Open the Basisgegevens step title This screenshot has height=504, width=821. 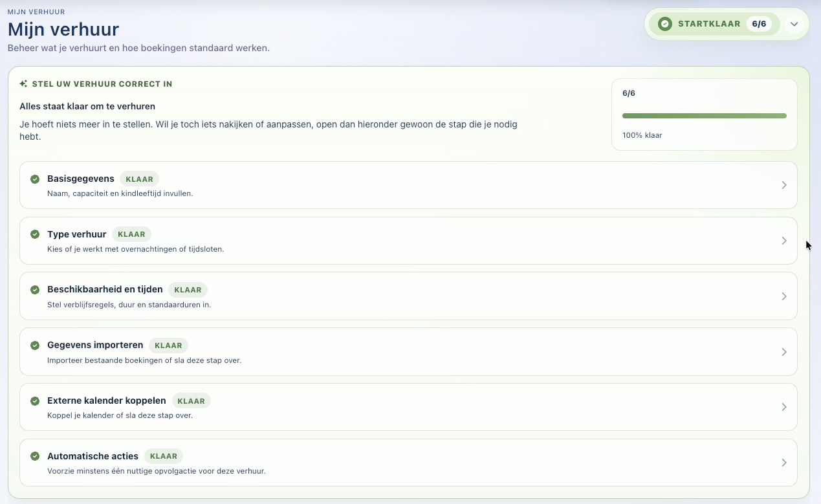coord(81,179)
